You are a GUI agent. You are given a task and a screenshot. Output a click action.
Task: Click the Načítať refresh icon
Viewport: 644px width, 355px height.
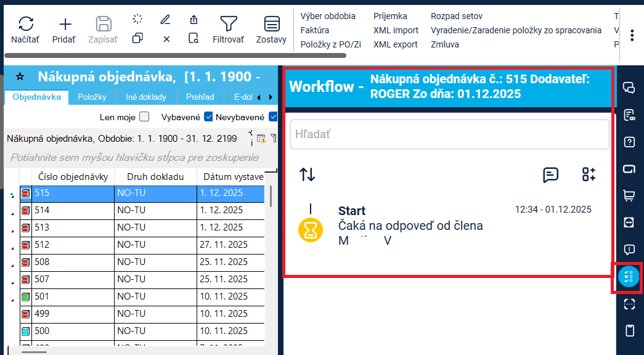click(25, 25)
